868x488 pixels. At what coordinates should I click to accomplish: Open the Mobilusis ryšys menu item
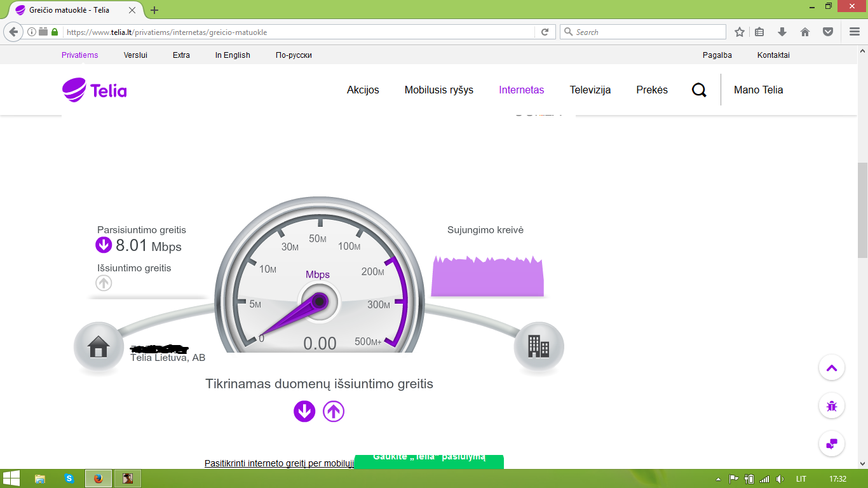[439, 90]
